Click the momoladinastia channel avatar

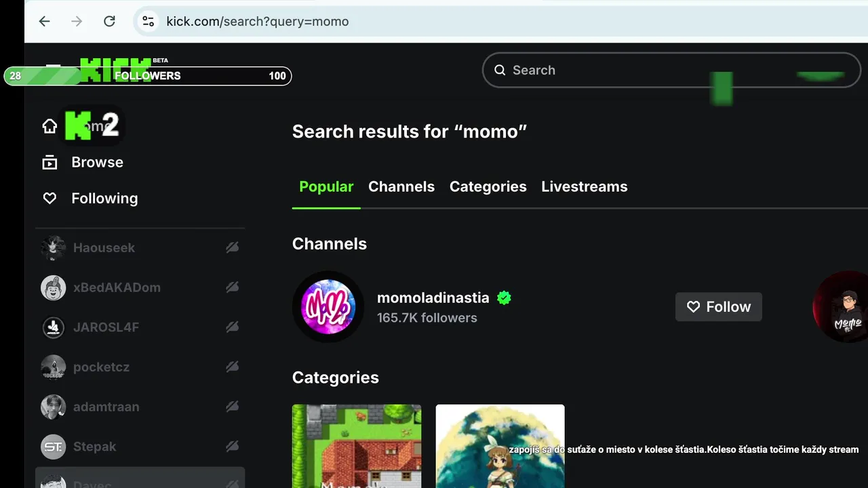[328, 307]
